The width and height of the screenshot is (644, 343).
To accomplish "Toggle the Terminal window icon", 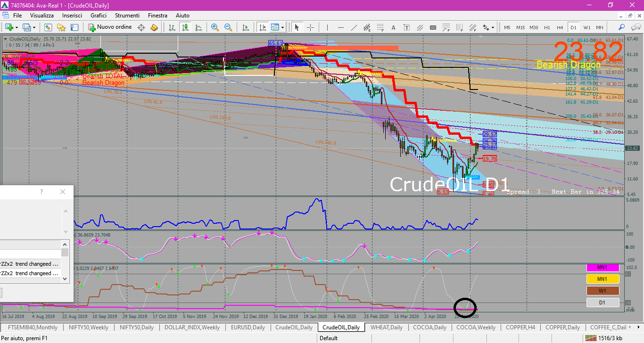I will 74,27.
